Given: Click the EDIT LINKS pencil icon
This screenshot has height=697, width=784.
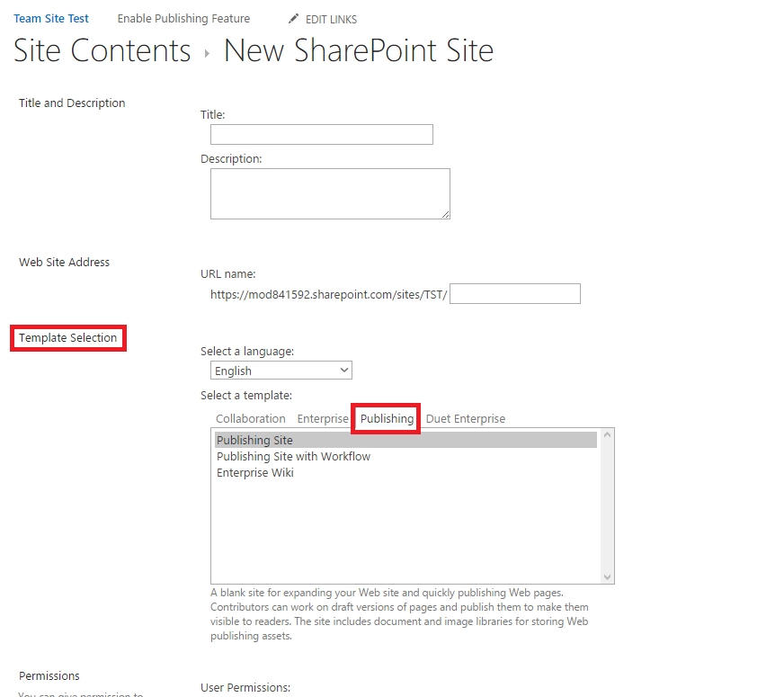Looking at the screenshot, I should [293, 19].
